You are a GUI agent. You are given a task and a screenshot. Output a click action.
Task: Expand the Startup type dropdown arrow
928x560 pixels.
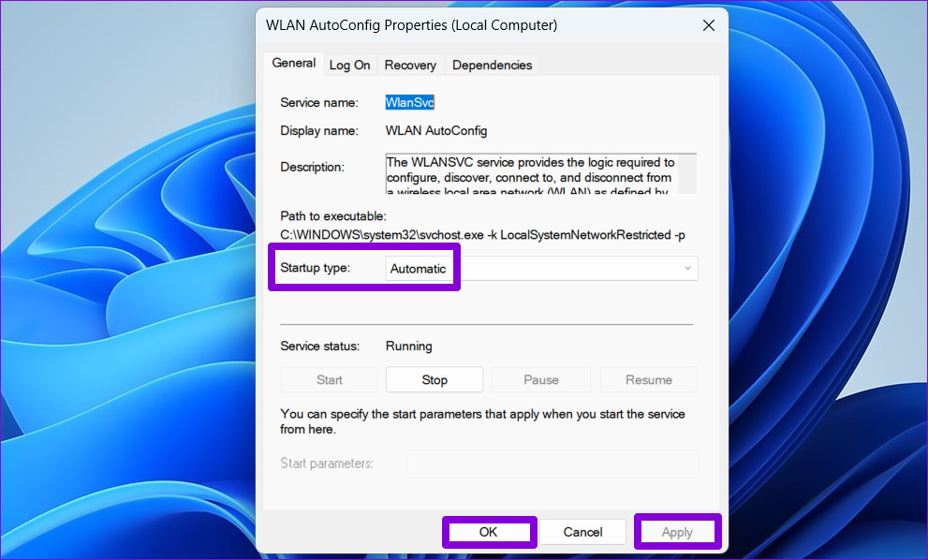click(x=687, y=268)
